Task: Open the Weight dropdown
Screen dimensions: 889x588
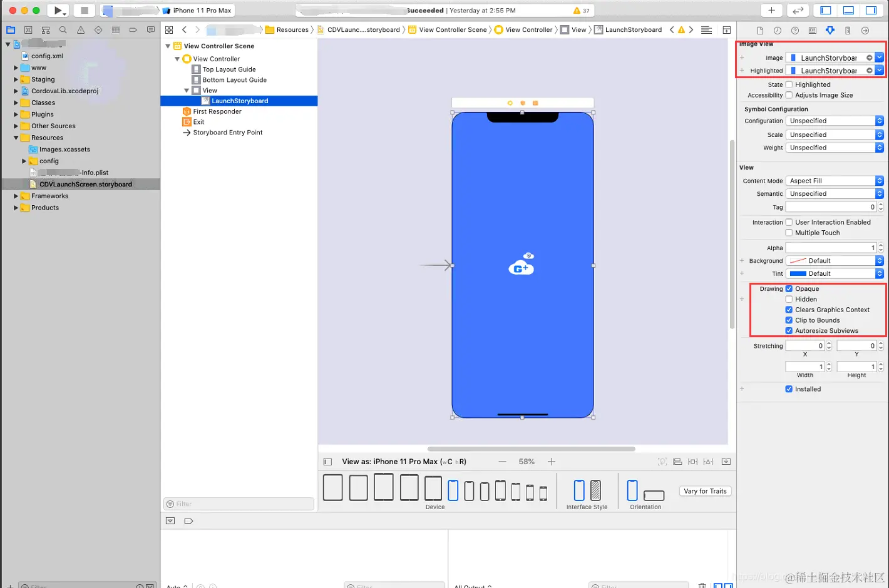Action: tap(835, 148)
